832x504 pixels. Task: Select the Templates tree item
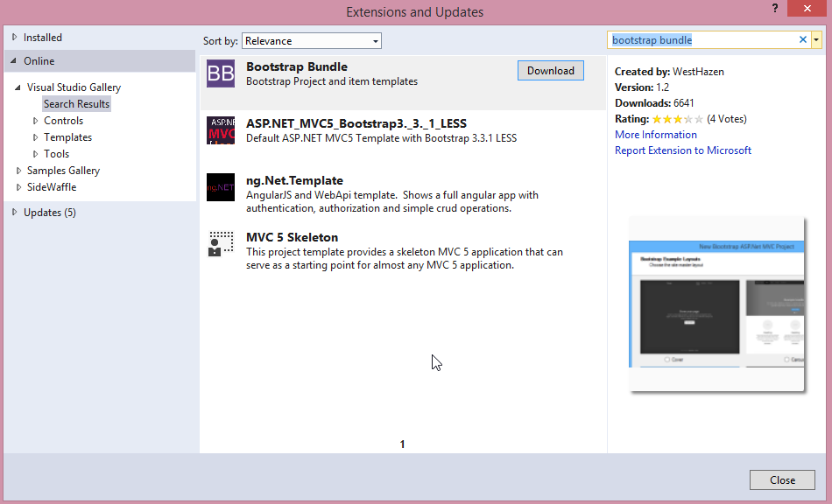[68, 137]
